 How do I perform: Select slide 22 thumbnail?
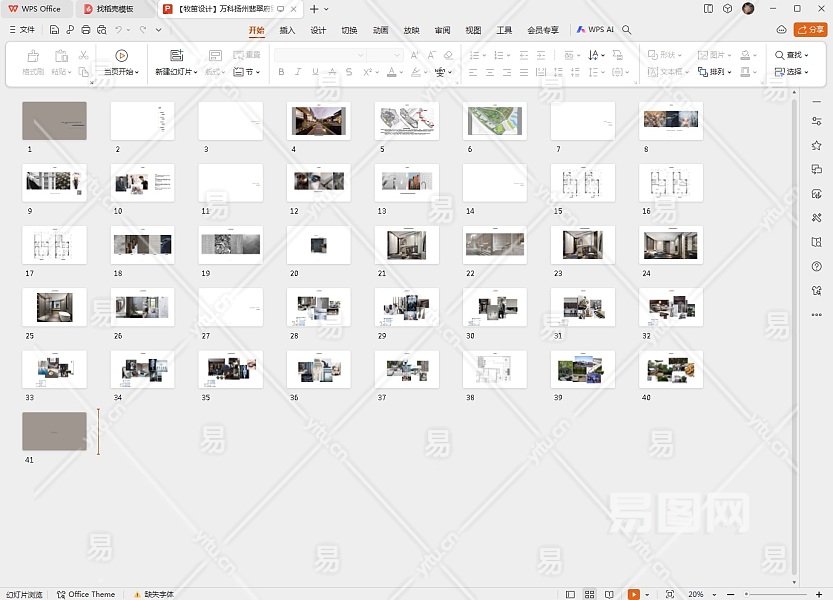point(494,245)
